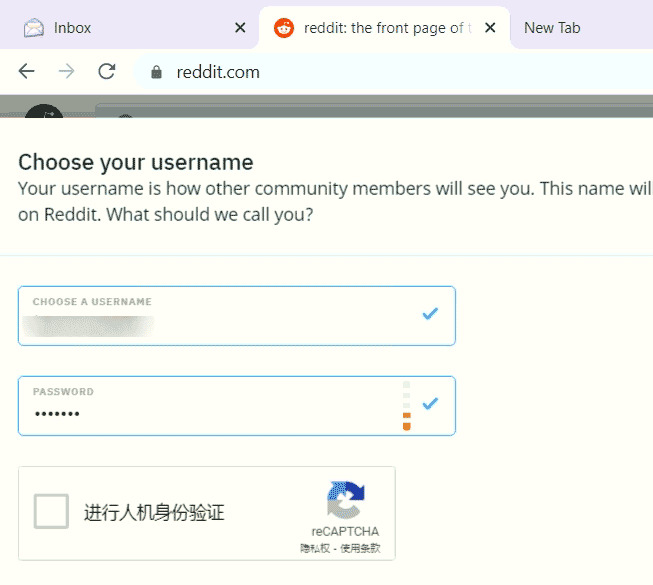The width and height of the screenshot is (653, 585).
Task: Open the reCAPTCHA privacy link 隐私权
Action: point(315,548)
